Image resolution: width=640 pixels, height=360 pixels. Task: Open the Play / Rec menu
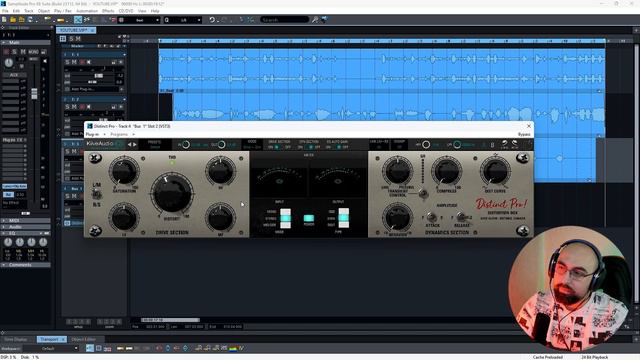click(x=62, y=11)
